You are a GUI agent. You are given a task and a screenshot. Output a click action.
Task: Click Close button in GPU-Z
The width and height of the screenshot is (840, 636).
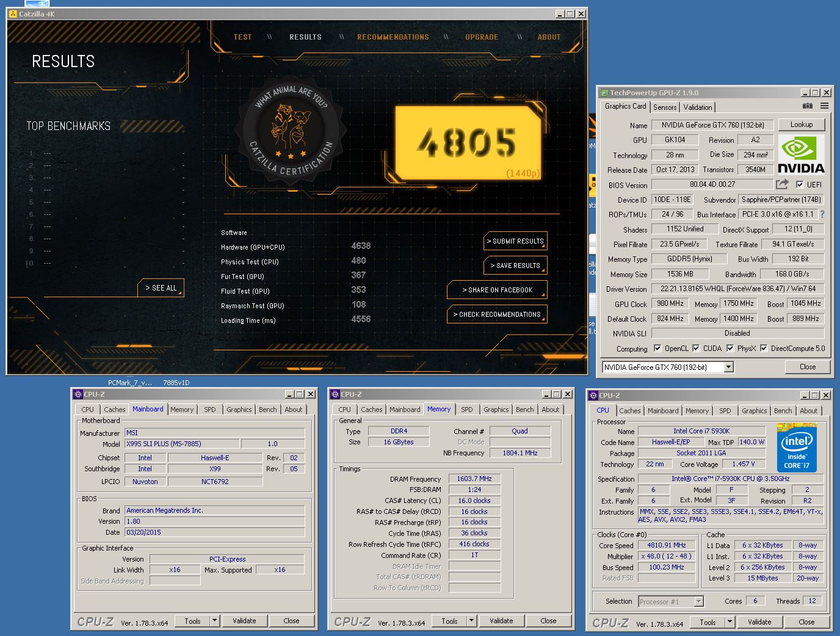coord(808,367)
